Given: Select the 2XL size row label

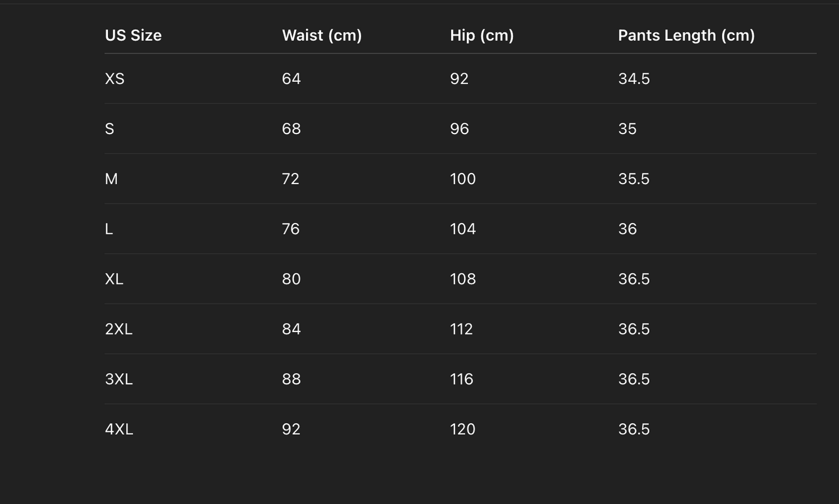Looking at the screenshot, I should [x=118, y=329].
